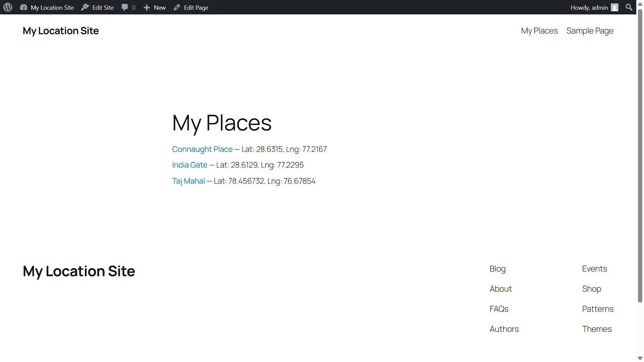
Task: Select New in the admin bar
Action: point(160,7)
